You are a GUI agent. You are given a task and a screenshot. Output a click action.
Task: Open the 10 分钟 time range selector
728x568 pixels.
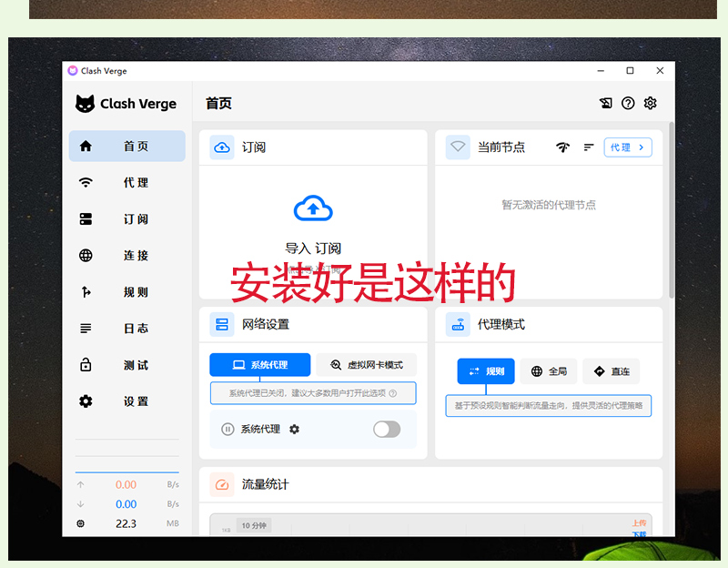pos(254,525)
